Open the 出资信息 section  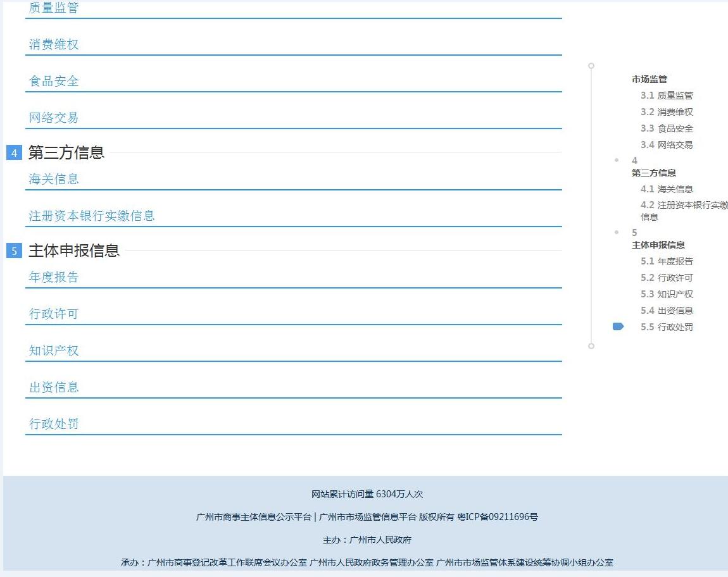(x=53, y=387)
